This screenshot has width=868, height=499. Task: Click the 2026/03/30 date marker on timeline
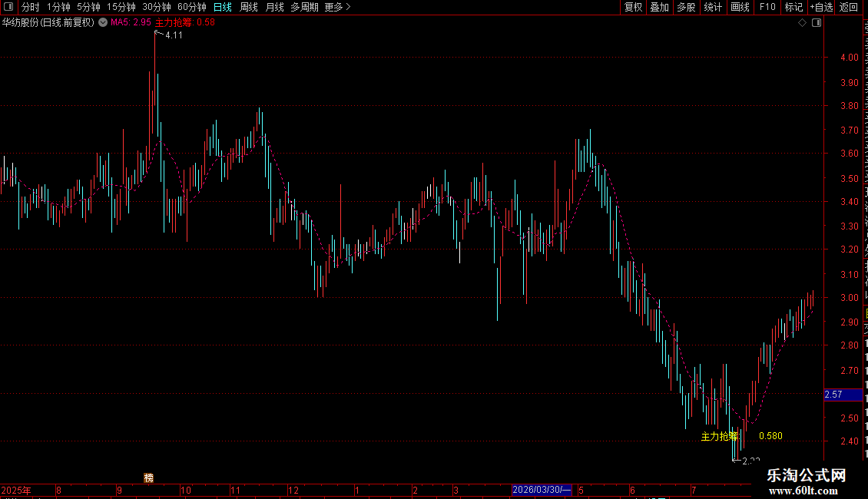coord(542,490)
